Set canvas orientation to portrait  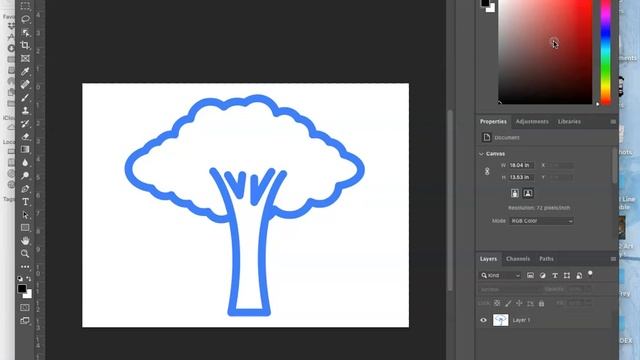pos(515,193)
